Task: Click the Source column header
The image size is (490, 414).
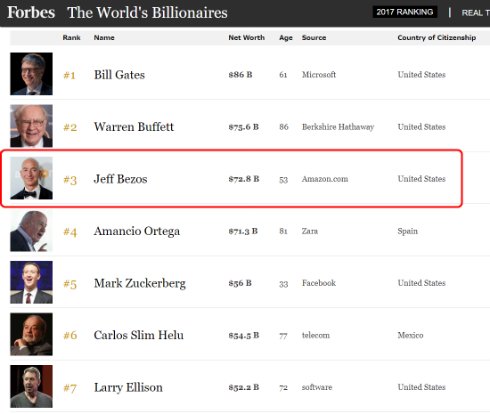Action: click(314, 38)
